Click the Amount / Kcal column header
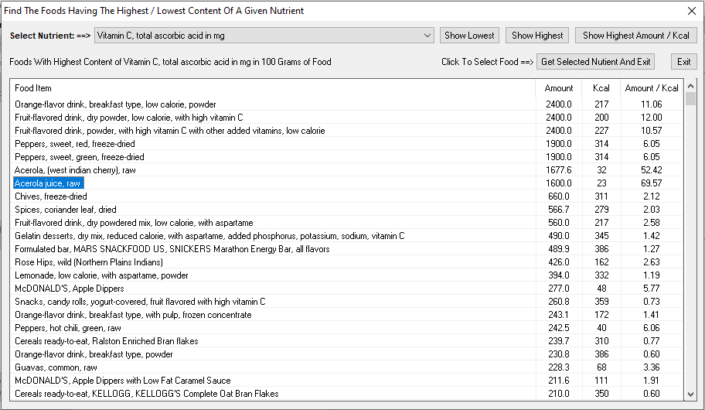This screenshot has width=705, height=410. pyautogui.click(x=651, y=88)
